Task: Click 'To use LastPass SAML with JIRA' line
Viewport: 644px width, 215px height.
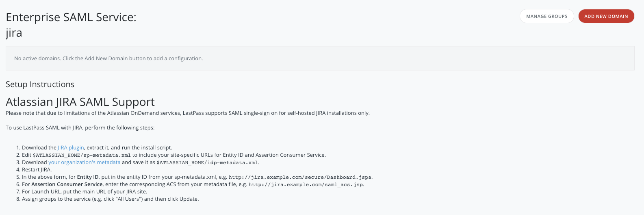Action: (80, 127)
